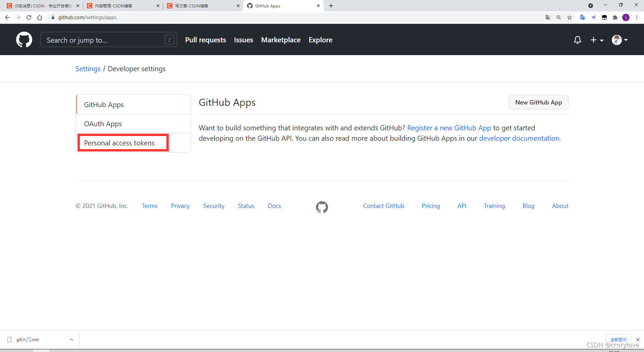Expand the plus create-new dropdown

597,40
